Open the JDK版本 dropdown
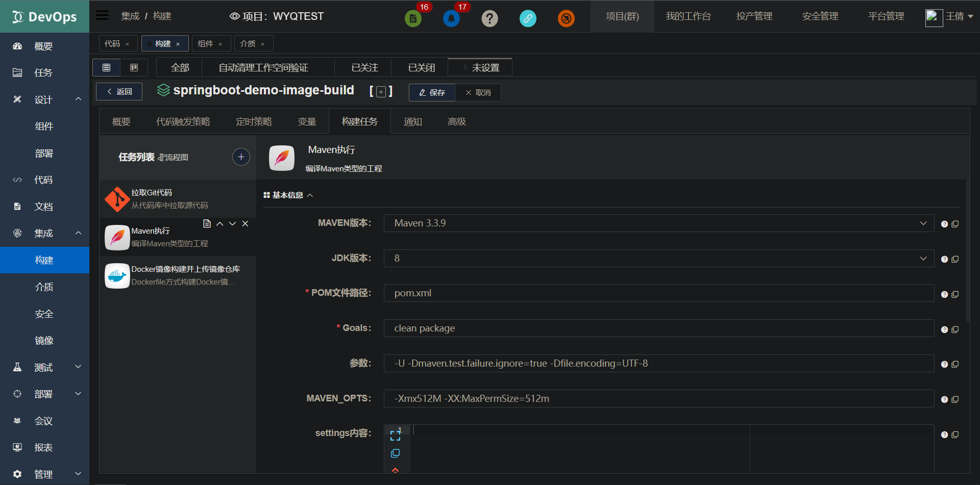Screen dimensions: 980x485 pos(923,258)
